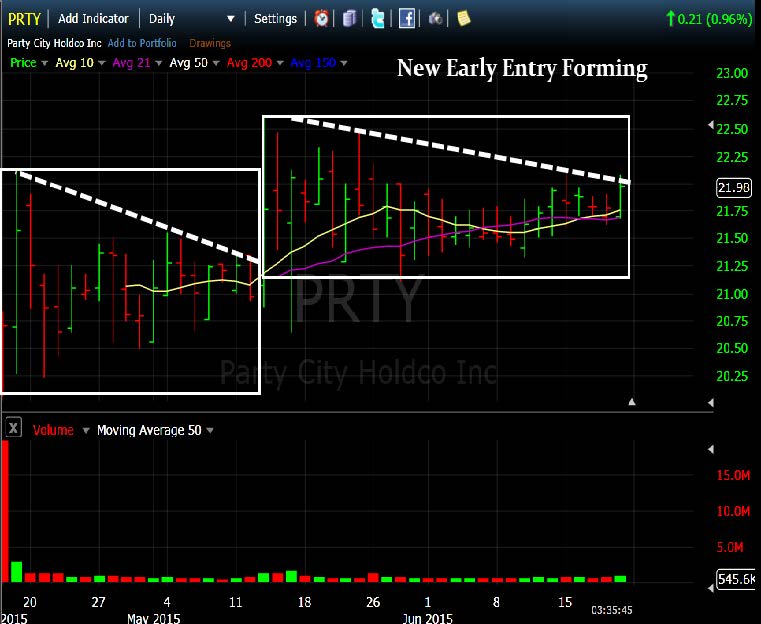
Task: Click the 545.6k volume value label
Action: [736, 579]
